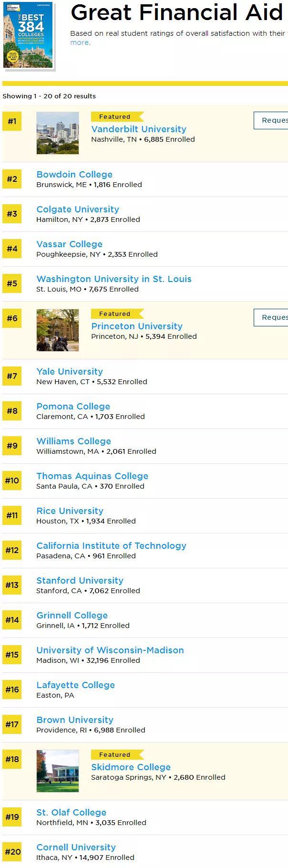This screenshot has height=868, width=288.
Task: Click the #20 rank badge
Action: [x=13, y=852]
